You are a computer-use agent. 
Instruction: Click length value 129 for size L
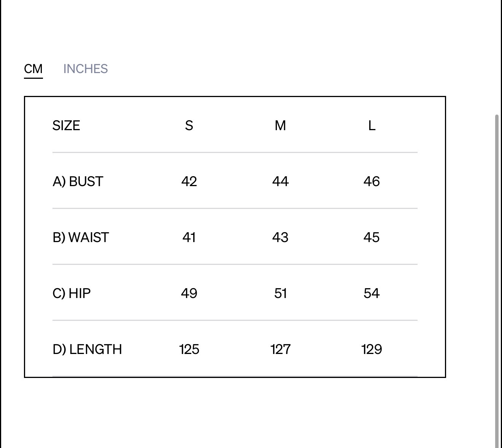(x=372, y=349)
